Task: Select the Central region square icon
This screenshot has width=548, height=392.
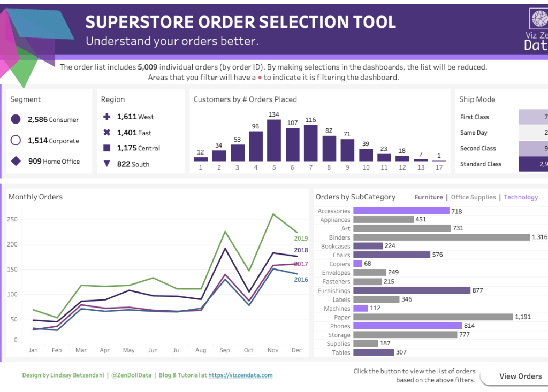Action: pos(107,148)
